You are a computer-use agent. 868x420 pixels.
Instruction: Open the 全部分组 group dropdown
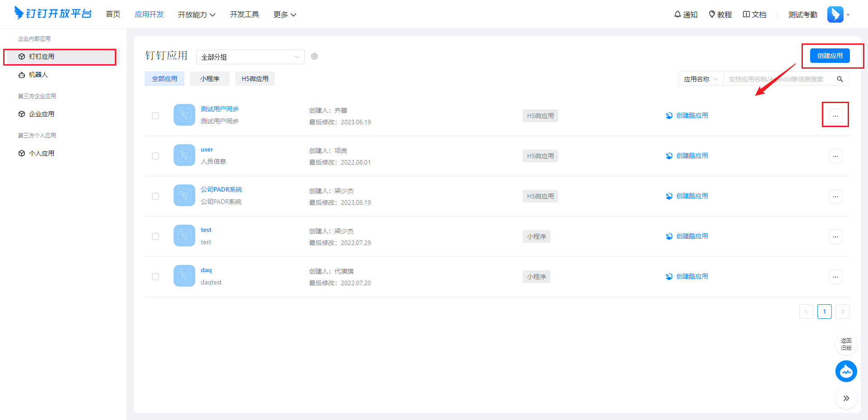coord(250,57)
